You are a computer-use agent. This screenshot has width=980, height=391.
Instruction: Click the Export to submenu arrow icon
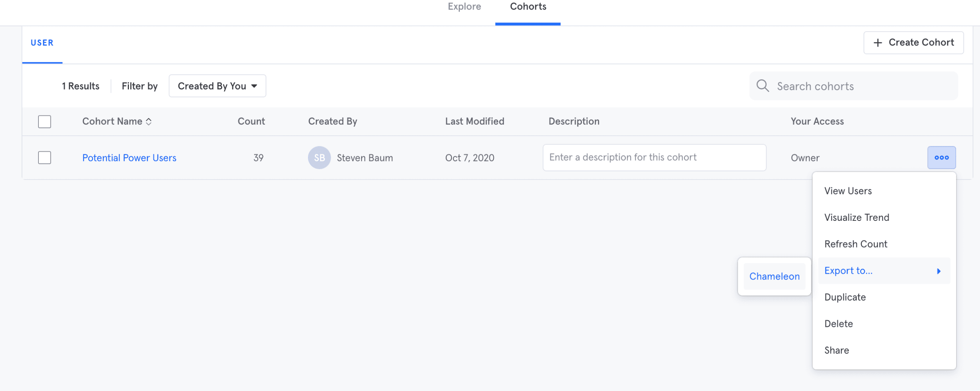click(939, 271)
